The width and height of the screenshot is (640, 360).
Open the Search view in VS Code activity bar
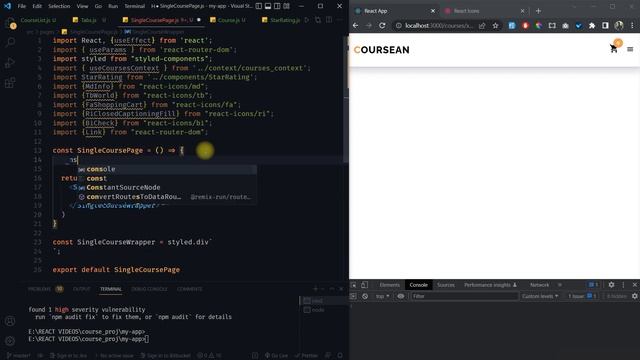tap(10, 42)
